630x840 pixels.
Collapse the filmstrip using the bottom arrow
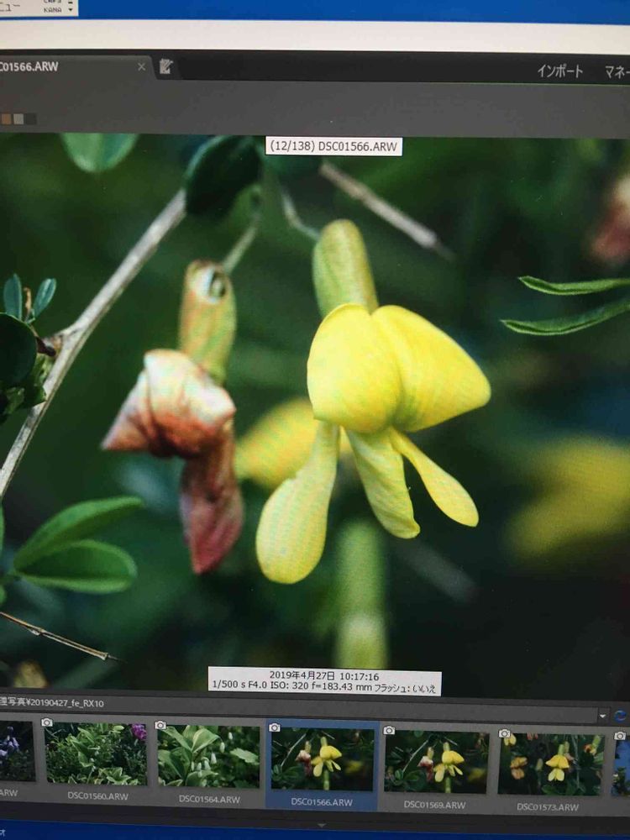321,826
